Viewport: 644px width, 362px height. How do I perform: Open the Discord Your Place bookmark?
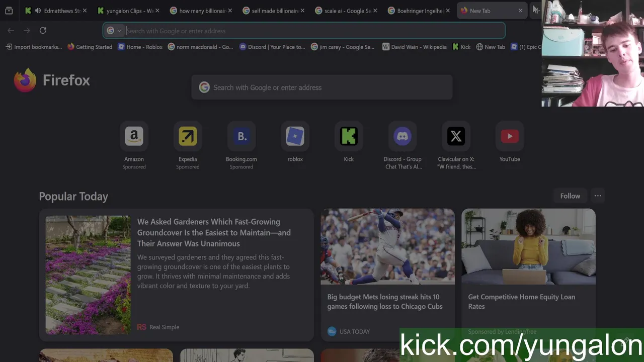pos(272,47)
